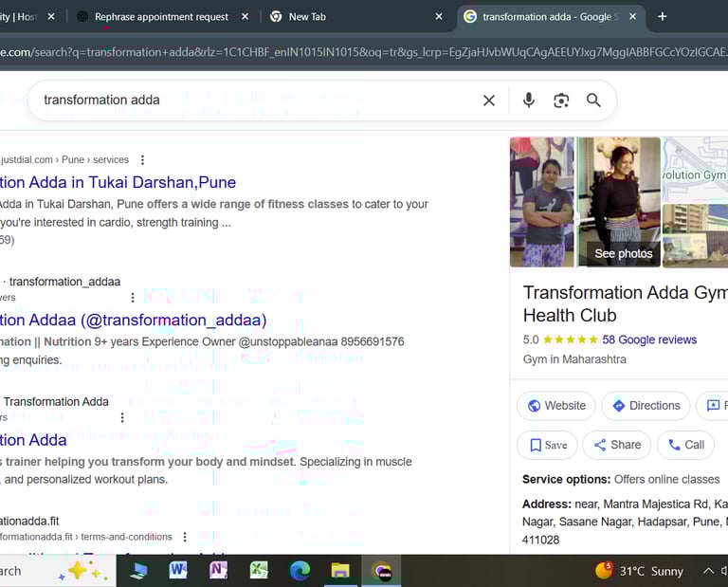This screenshot has width=728, height=587.
Task: Click the magnifier search button
Action: [x=593, y=101]
